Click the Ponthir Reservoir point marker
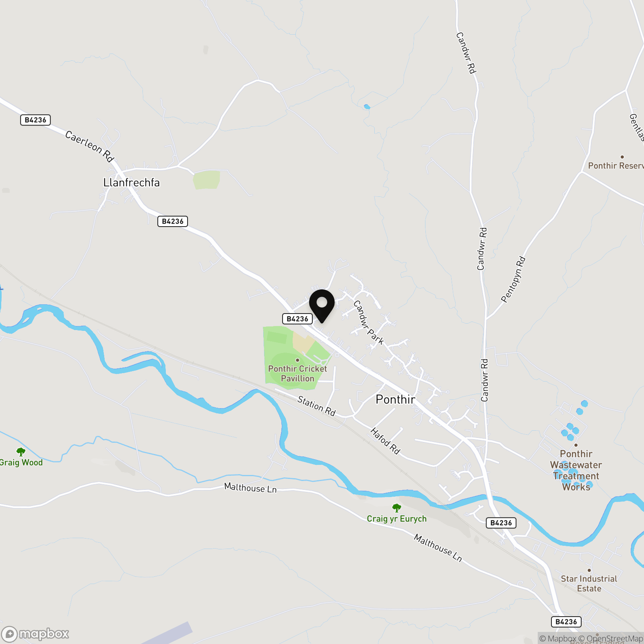 click(622, 157)
